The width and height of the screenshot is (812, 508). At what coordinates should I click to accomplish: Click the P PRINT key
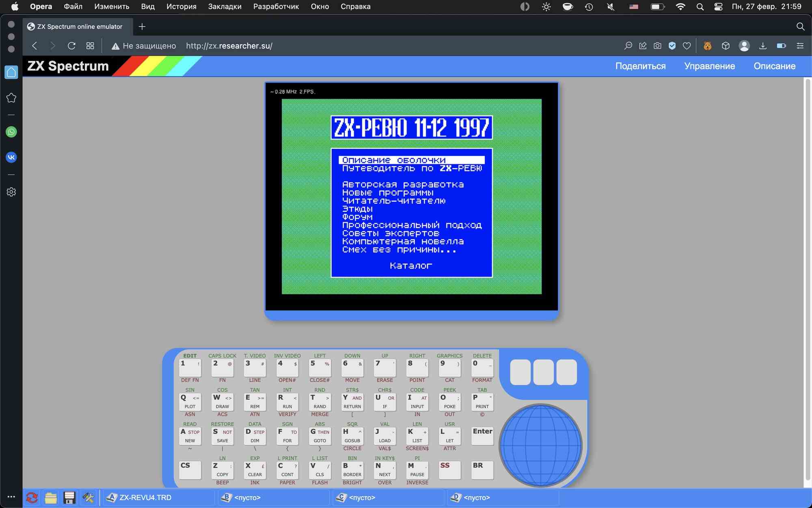pos(482,402)
